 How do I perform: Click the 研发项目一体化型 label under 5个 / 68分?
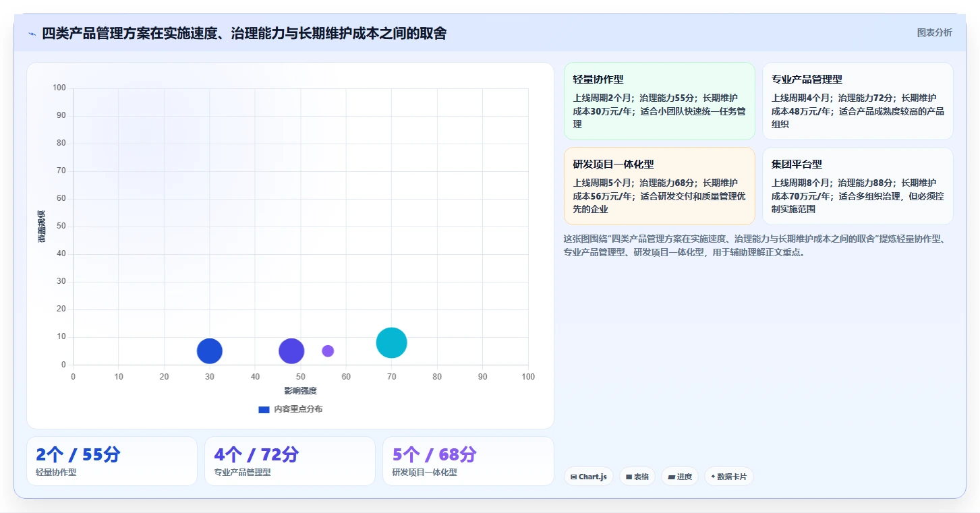click(x=424, y=473)
